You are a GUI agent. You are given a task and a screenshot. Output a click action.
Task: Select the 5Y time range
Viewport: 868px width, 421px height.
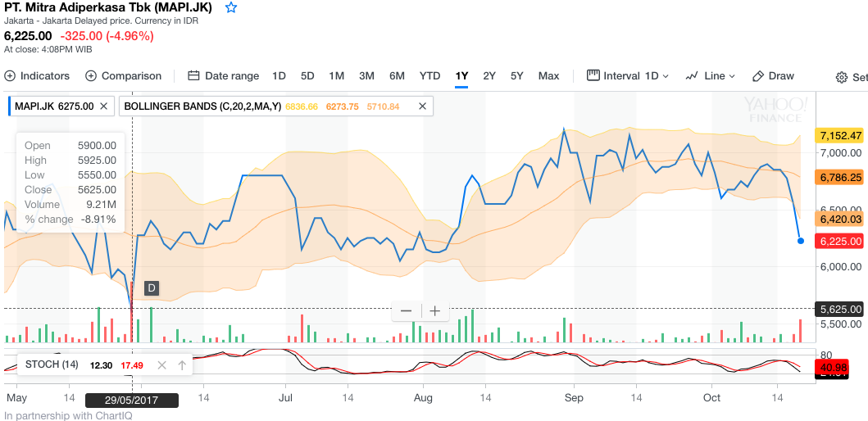coord(517,76)
